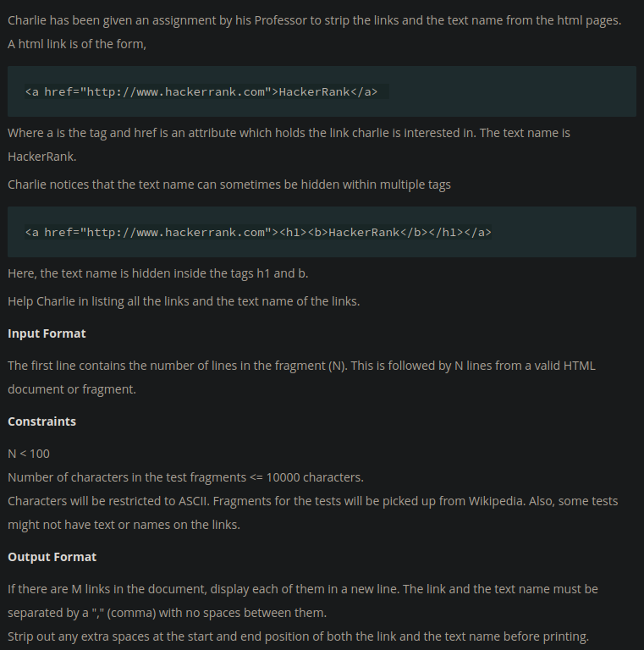
Task: Click the "Constraints" heading
Action: 41,421
